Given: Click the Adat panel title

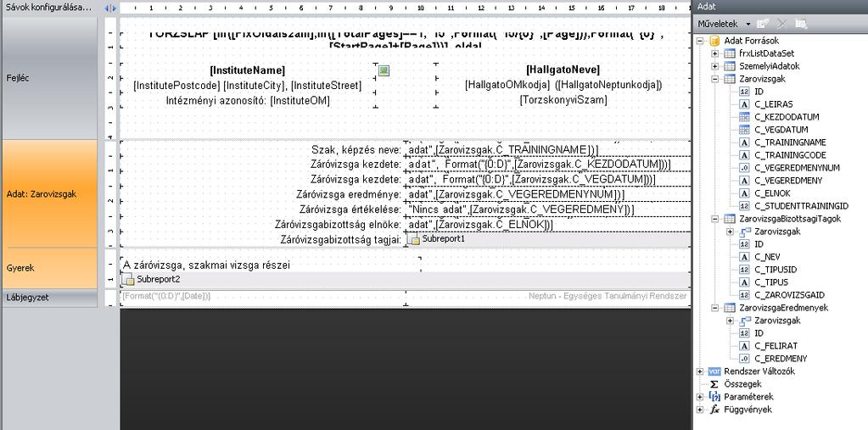Looking at the screenshot, I should pyautogui.click(x=706, y=7).
